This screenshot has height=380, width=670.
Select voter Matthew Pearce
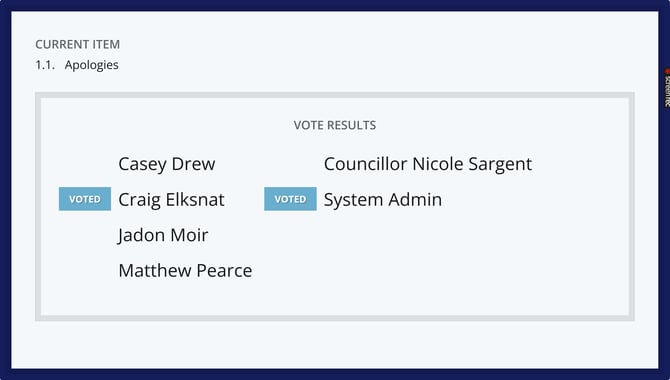(185, 271)
